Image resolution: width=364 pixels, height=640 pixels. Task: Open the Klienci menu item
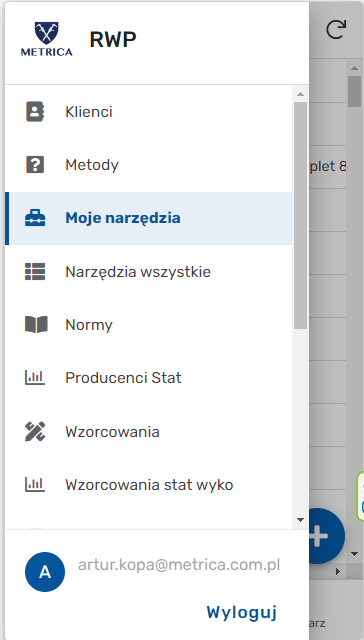point(149,112)
